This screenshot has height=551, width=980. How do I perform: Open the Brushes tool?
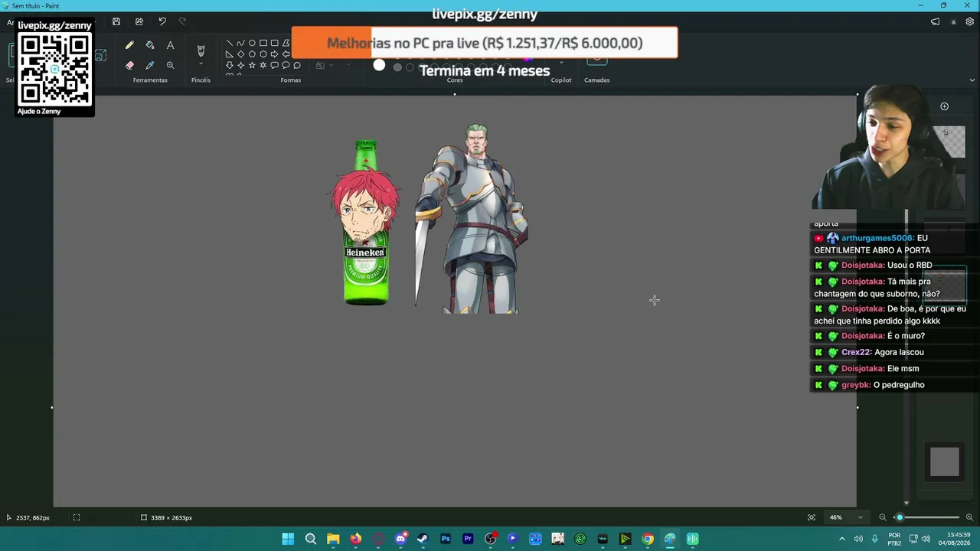(201, 51)
